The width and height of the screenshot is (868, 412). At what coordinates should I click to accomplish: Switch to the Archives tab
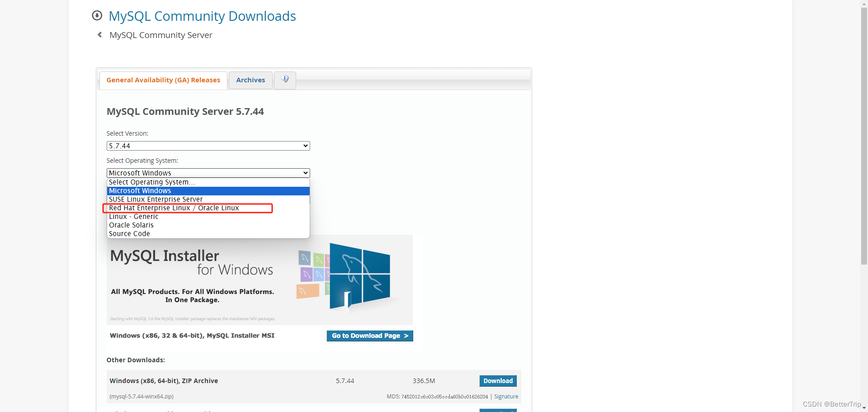pyautogui.click(x=250, y=80)
